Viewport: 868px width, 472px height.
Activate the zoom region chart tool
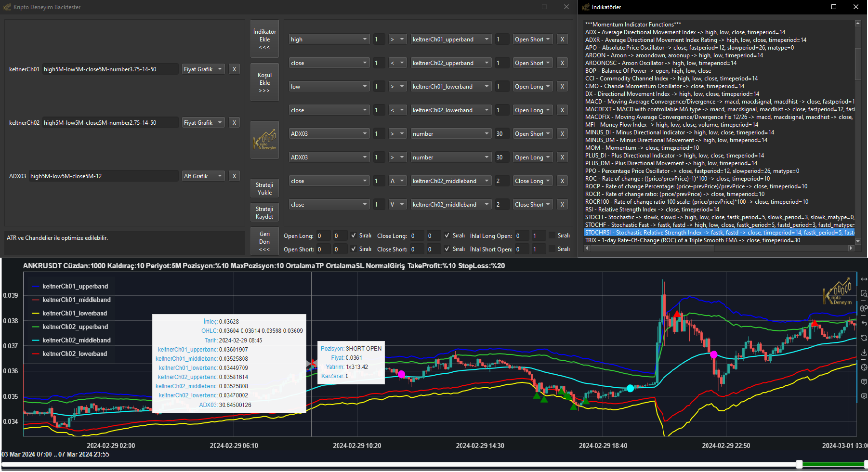click(x=864, y=293)
